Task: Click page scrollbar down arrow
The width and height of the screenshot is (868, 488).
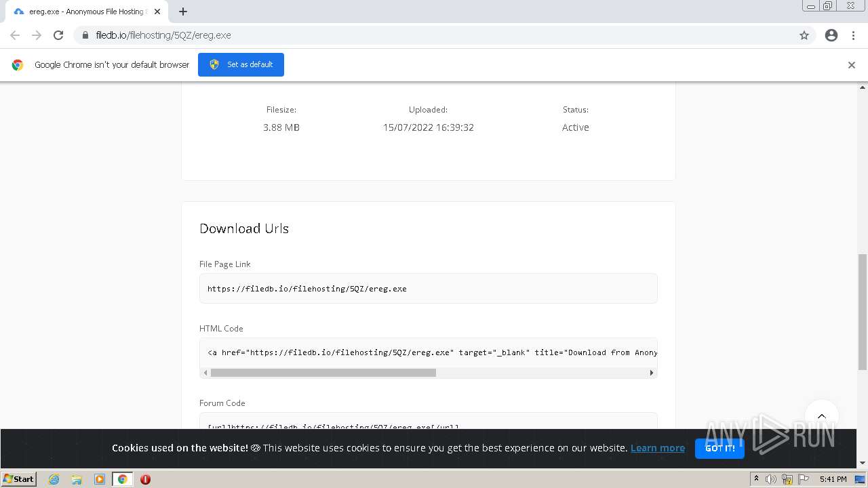Action: click(863, 464)
